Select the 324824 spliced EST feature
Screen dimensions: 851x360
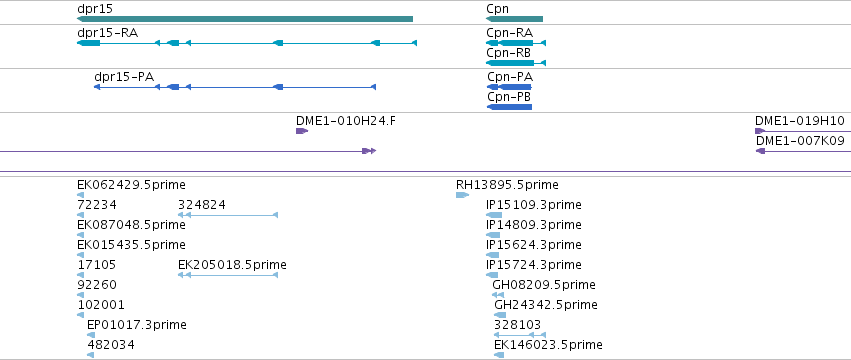pyautogui.click(x=228, y=215)
